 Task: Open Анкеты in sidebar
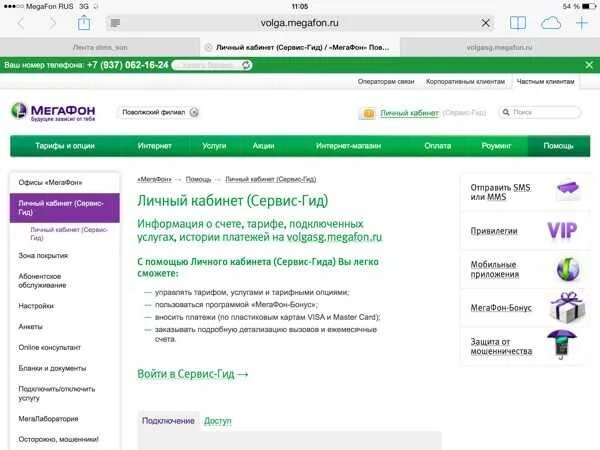point(31,327)
